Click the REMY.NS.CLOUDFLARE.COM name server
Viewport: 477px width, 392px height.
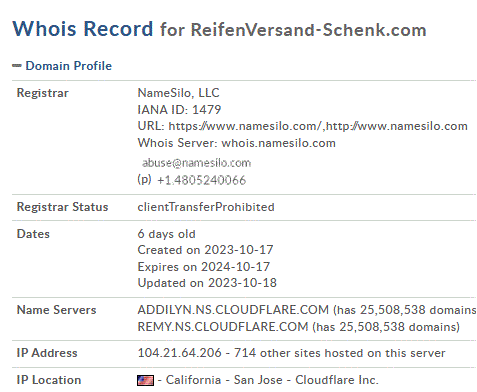pos(223,327)
